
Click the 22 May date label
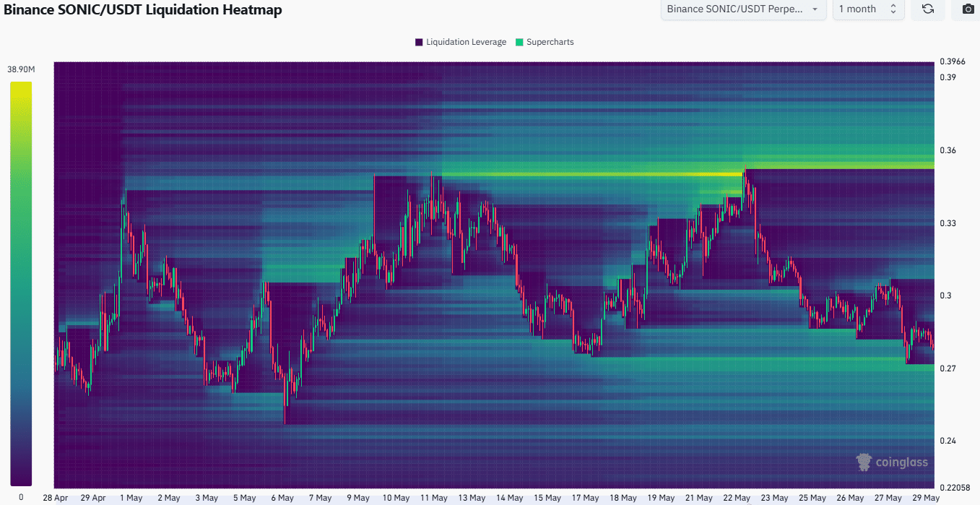(x=737, y=498)
